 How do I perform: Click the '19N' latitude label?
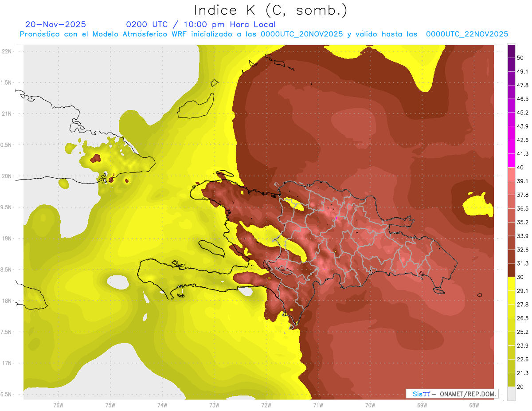coord(7,239)
